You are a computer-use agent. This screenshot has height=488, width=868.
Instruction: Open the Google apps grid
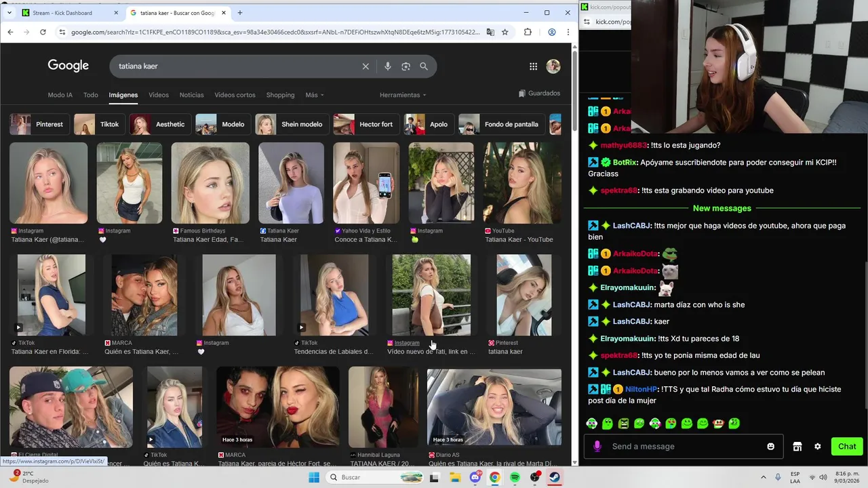[533, 66]
